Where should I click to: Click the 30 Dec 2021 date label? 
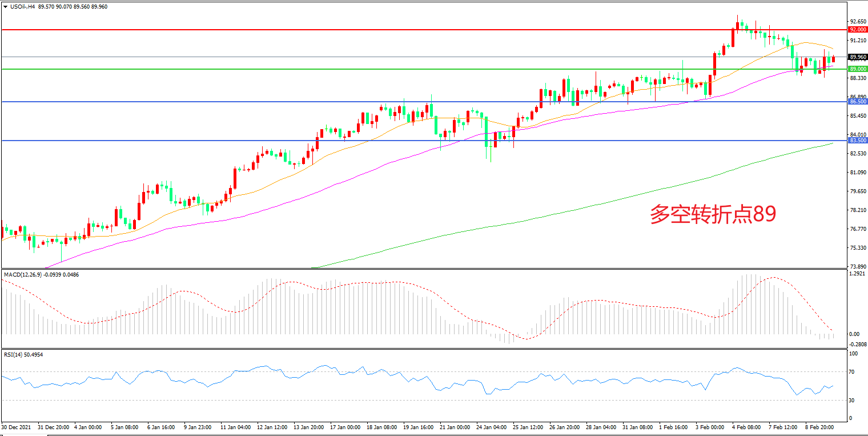click(17, 427)
